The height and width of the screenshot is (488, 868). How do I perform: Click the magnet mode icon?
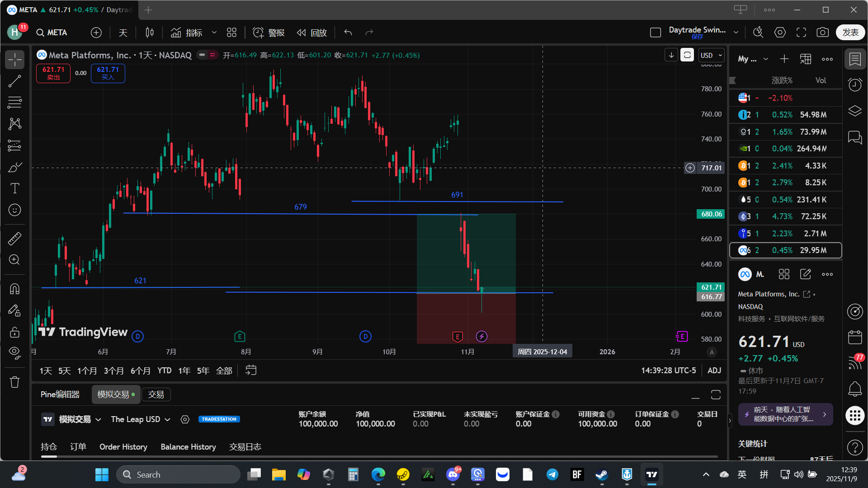pyautogui.click(x=14, y=289)
